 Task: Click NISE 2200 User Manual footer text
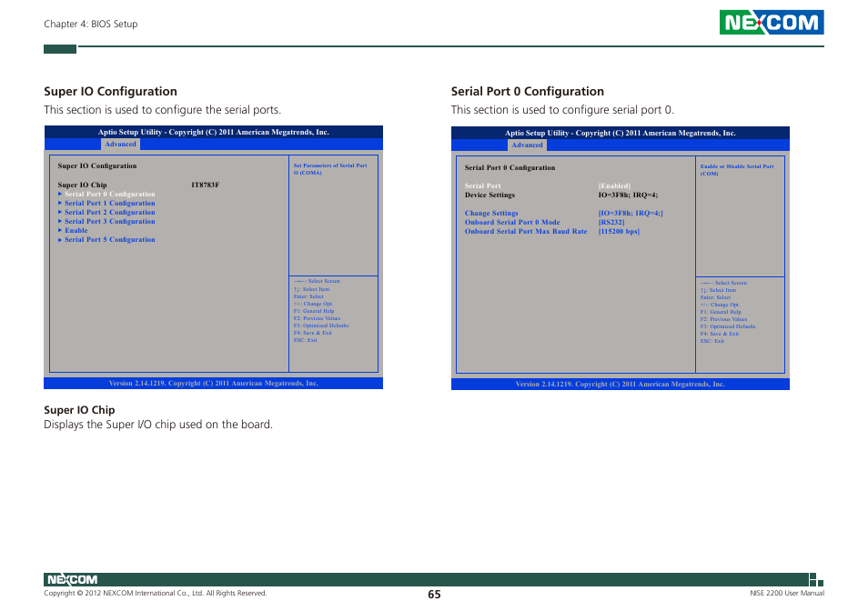tap(787, 594)
